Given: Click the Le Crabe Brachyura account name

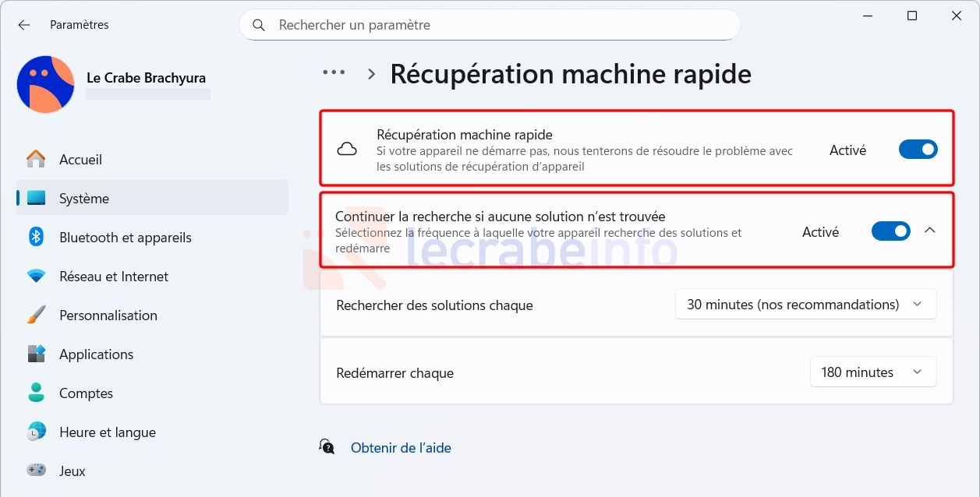Looking at the screenshot, I should (x=146, y=78).
